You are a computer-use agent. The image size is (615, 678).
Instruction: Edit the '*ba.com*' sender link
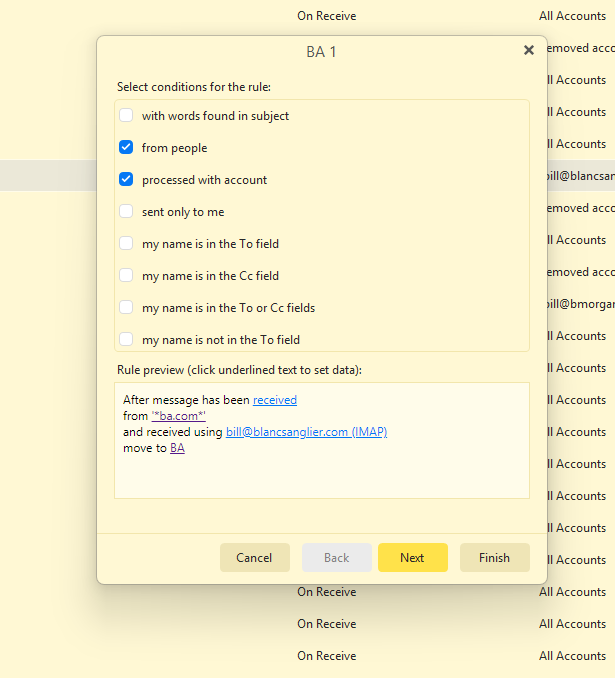(178, 416)
